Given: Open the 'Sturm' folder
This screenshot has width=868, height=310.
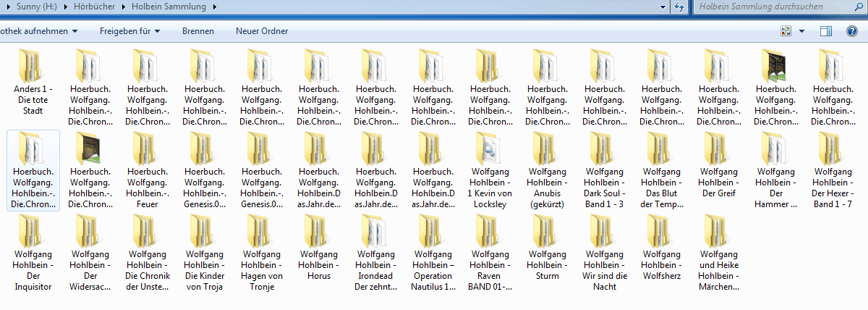Looking at the screenshot, I should tap(548, 248).
